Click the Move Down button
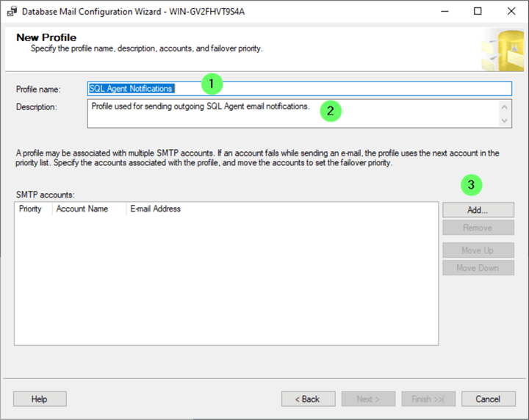The image size is (529, 420). pyautogui.click(x=478, y=268)
